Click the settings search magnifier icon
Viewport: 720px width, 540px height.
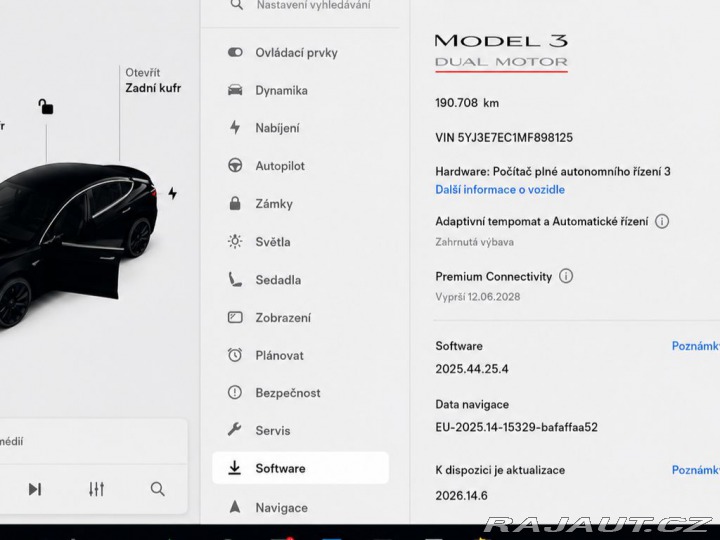click(237, 5)
